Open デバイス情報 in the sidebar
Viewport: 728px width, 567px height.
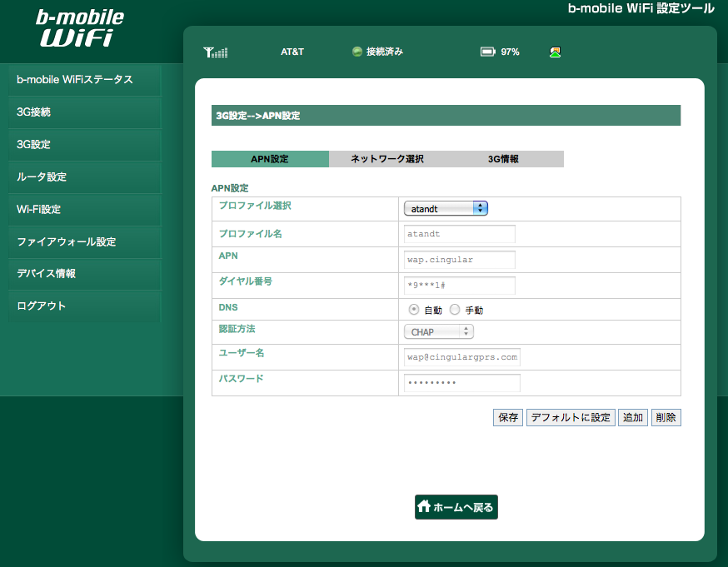85,274
